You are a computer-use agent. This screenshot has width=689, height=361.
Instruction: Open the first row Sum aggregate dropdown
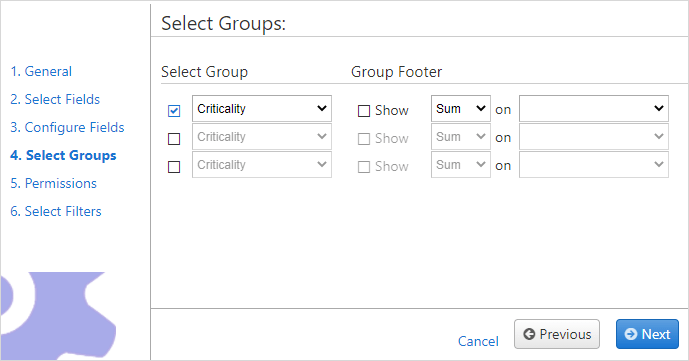[x=461, y=108]
